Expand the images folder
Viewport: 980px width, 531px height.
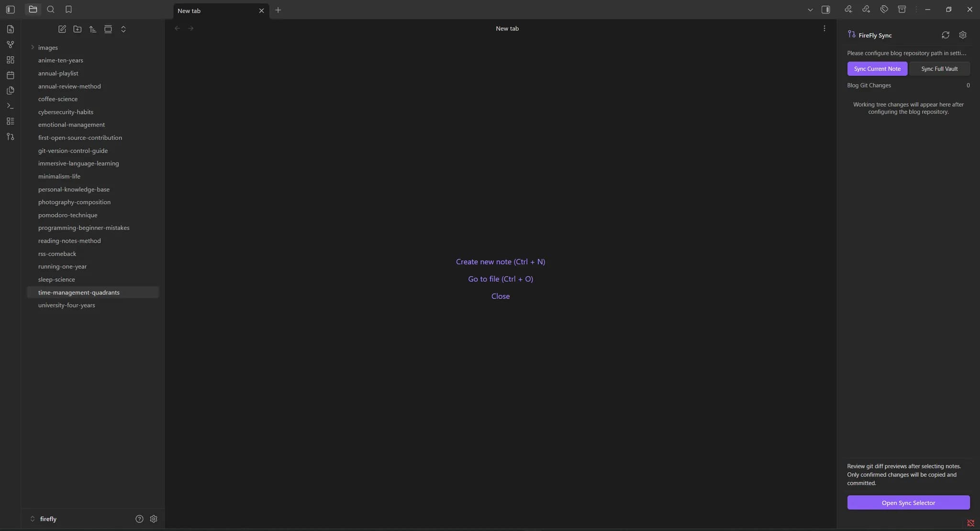click(x=33, y=47)
